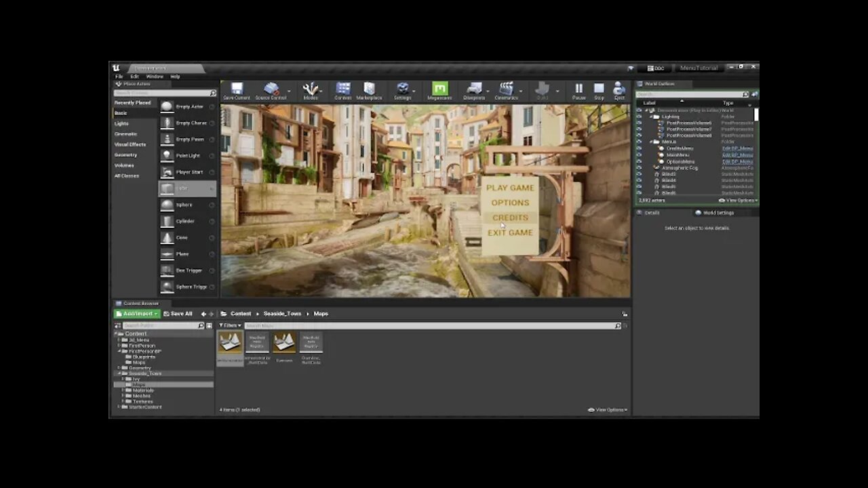This screenshot has width=868, height=488.
Task: Open the Marketplace toolbar icon
Action: 369,91
